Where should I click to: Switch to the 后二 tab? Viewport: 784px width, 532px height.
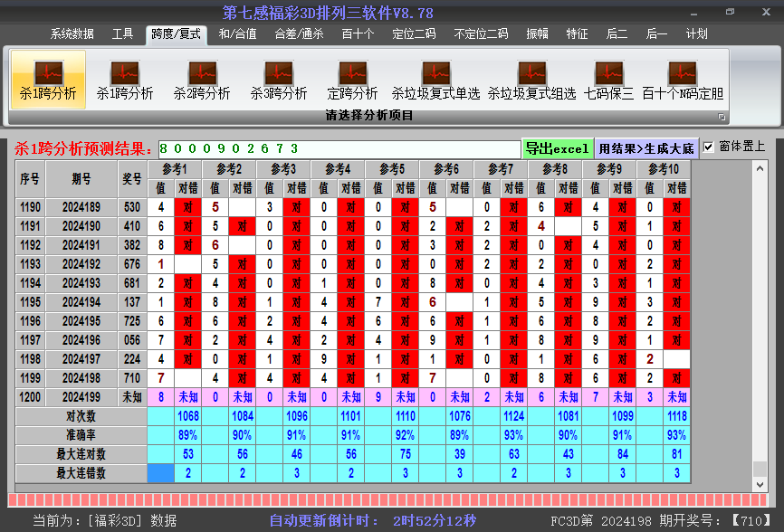point(617,33)
